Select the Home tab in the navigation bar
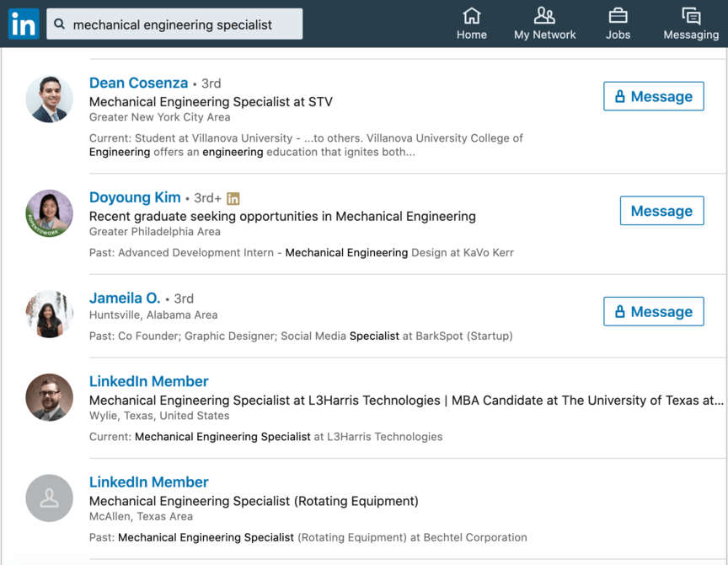 pos(471,23)
